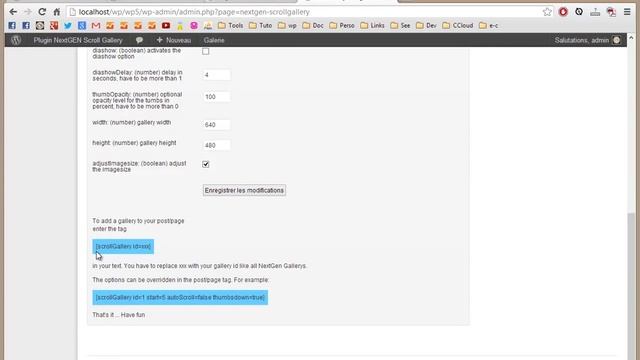This screenshot has height=360, width=640.
Task: Click the vertical scrollbar thumb
Action: click(x=631, y=286)
